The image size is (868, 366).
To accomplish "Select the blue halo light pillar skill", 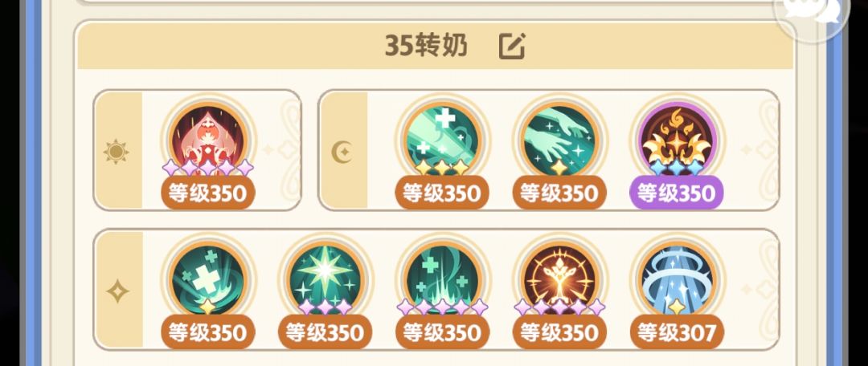I will pos(677,279).
